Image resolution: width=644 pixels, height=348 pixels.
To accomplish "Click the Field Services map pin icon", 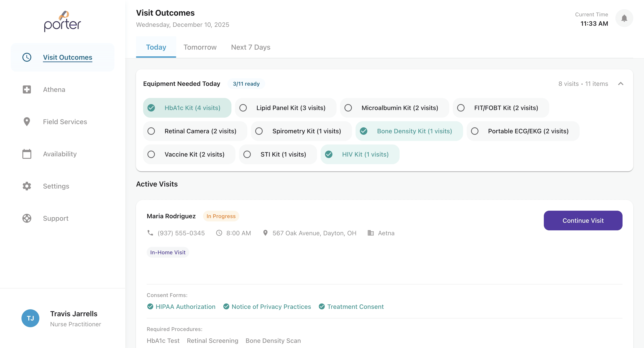I will tap(27, 122).
